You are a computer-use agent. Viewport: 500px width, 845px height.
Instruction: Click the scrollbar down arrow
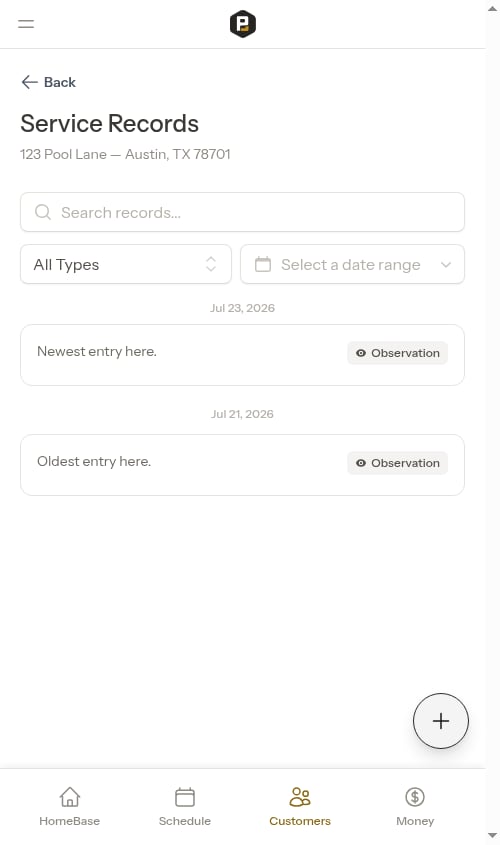492,836
